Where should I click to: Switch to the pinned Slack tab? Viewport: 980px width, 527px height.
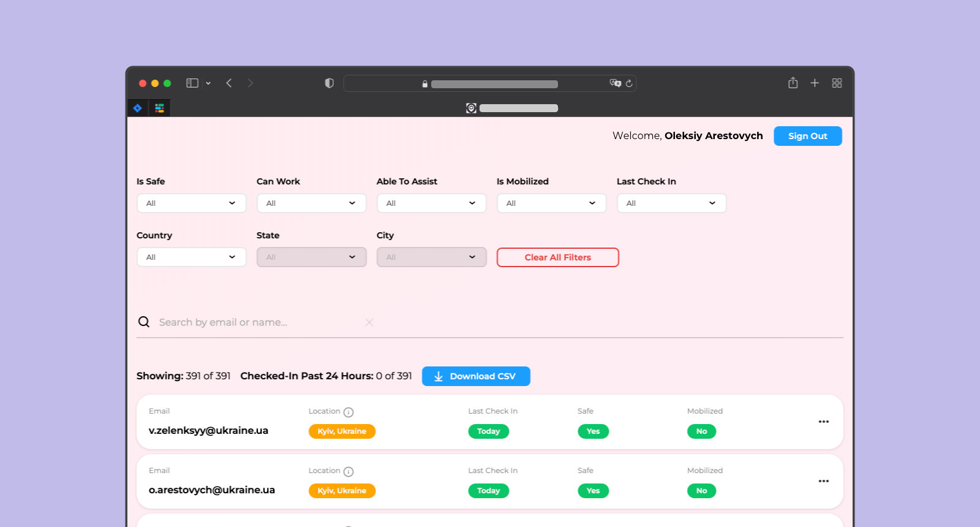(159, 108)
